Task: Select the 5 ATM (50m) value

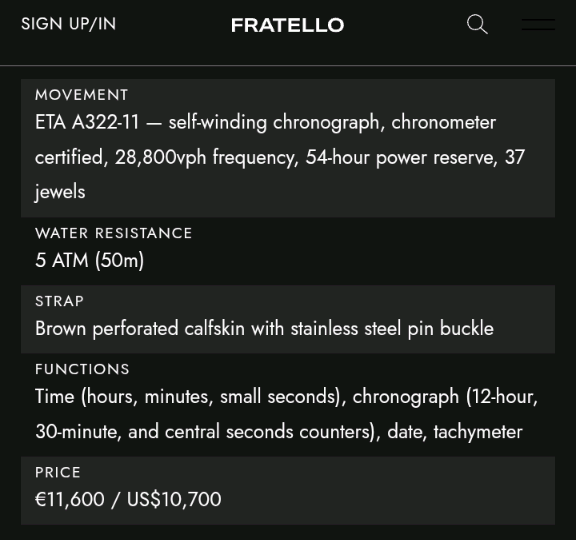Action: coord(90,260)
